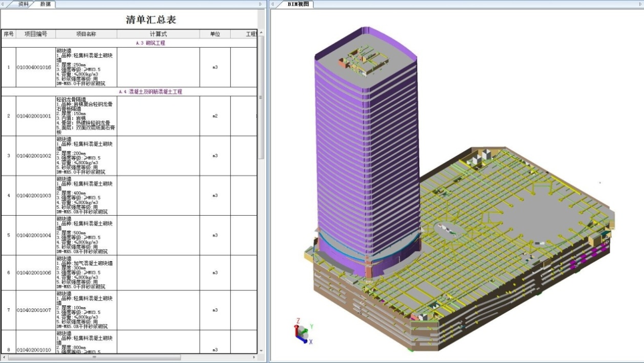Click the blue X axis arrow of the gizmo
The height and width of the screenshot is (363, 644).
tap(305, 341)
